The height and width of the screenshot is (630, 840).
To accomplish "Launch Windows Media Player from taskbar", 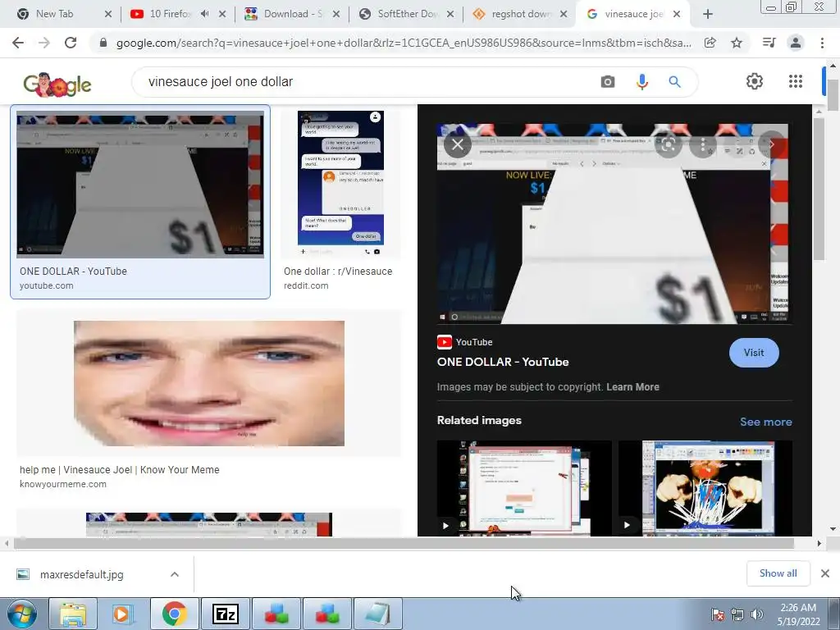I will 123,614.
